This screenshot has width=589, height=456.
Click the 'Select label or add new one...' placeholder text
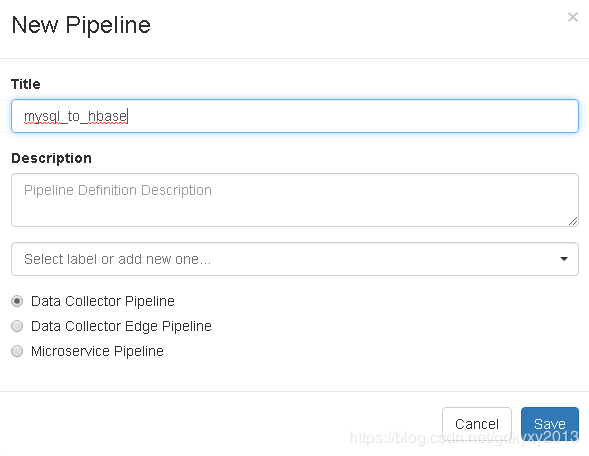pyautogui.click(x=117, y=259)
